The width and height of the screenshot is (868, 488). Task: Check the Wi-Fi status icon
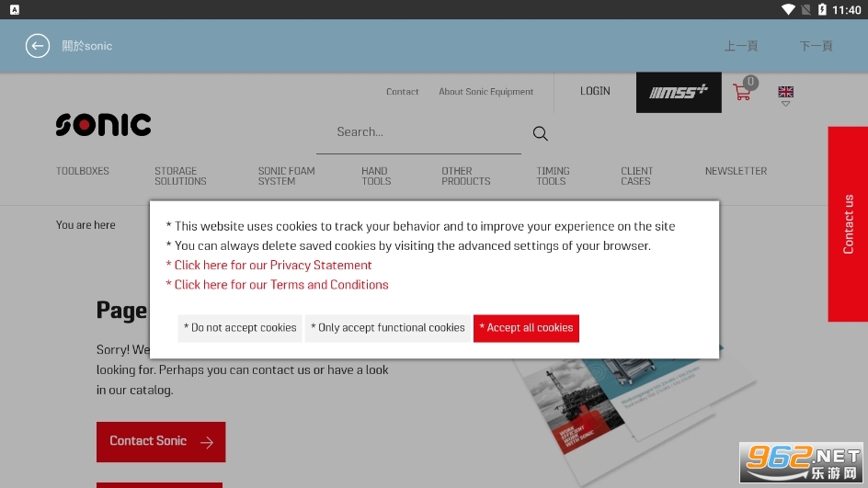pyautogui.click(x=788, y=9)
